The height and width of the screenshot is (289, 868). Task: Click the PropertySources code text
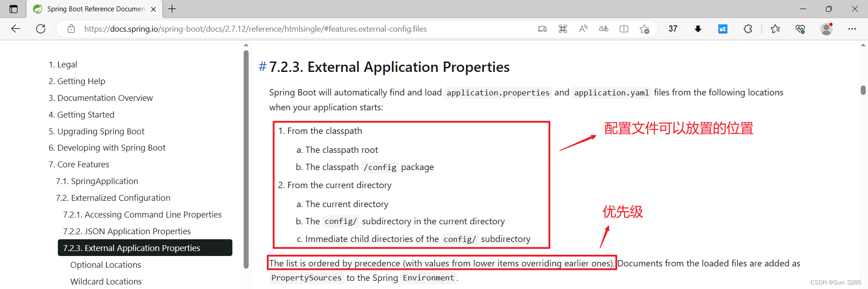point(307,278)
